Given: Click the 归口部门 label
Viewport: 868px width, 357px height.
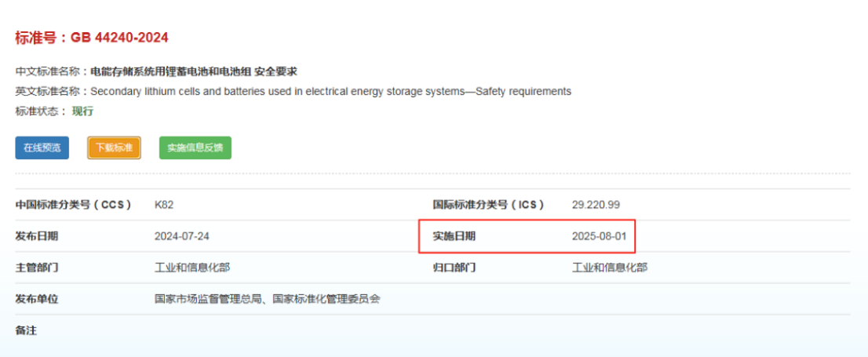Looking at the screenshot, I should point(454,268).
